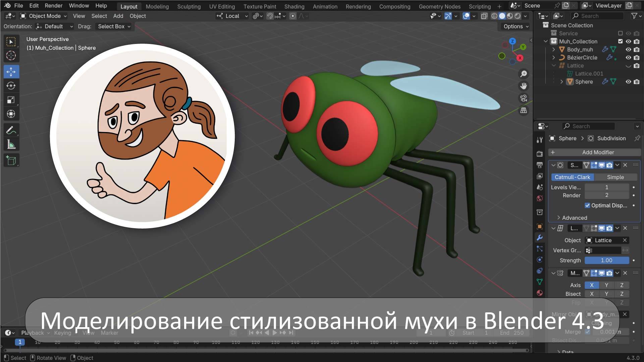Select the Cursor tool in the toolbar
This screenshot has width=644, height=362.
click(11, 56)
